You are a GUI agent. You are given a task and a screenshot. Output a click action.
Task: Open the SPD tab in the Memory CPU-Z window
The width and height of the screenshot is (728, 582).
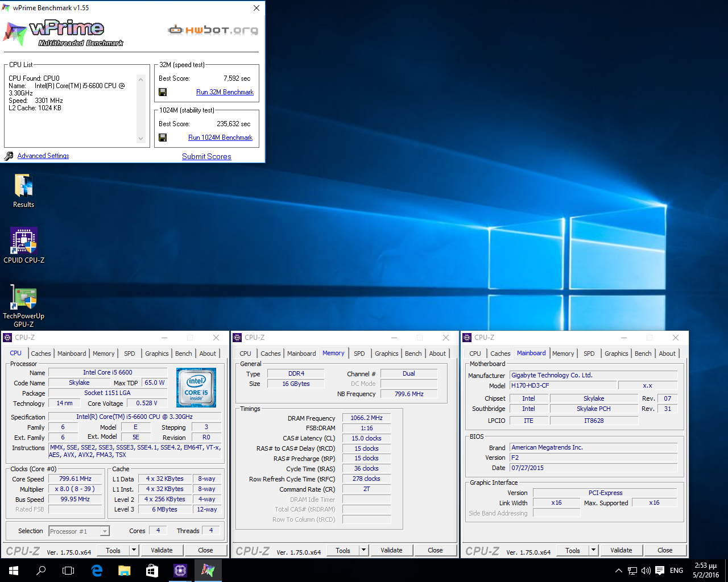pyautogui.click(x=359, y=354)
